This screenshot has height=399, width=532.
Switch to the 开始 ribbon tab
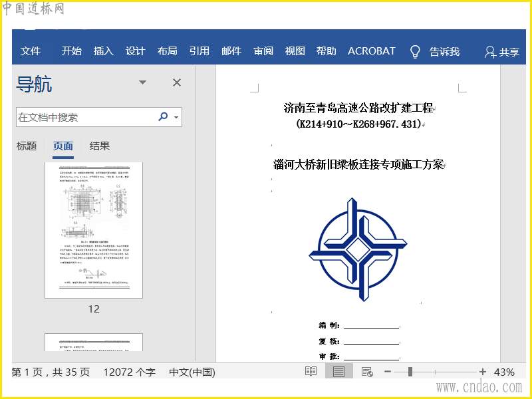click(x=72, y=51)
